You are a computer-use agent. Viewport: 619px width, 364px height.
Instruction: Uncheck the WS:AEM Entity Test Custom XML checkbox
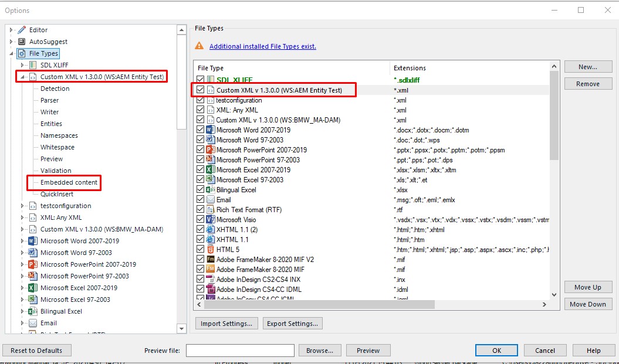pyautogui.click(x=201, y=90)
